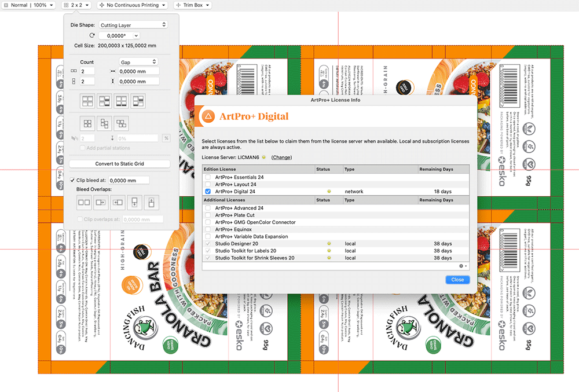Select the second stagger arrangement icon
The image size is (579, 392).
104,123
